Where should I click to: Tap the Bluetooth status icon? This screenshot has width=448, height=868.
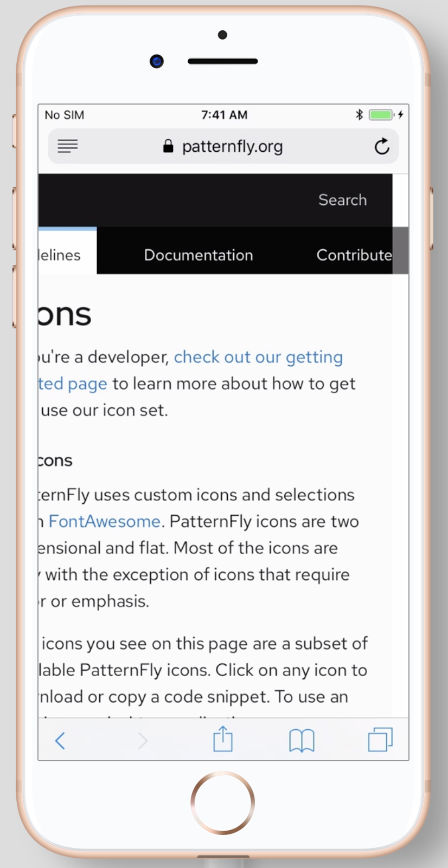click(359, 115)
